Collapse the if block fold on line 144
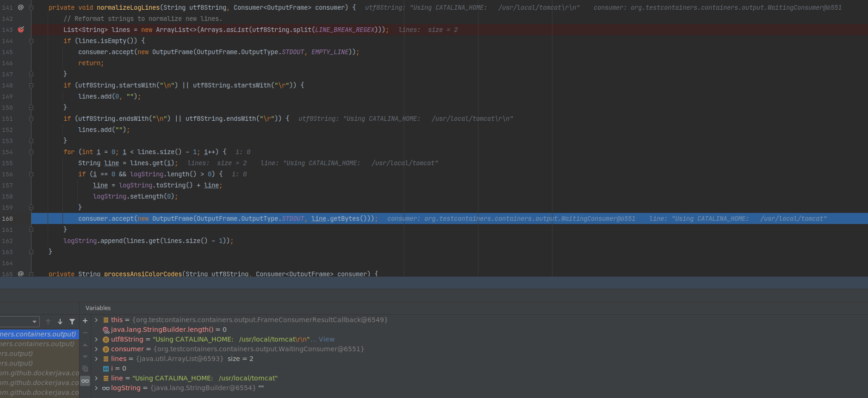Viewport: 868px width, 398px height. point(31,41)
